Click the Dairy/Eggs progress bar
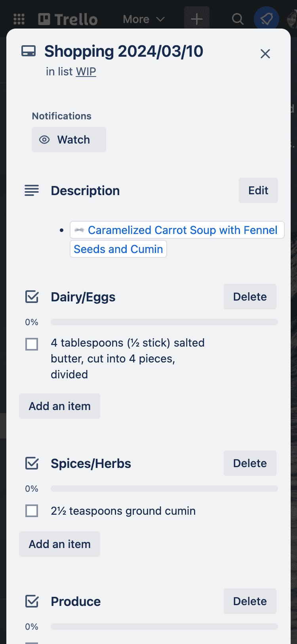297x644 pixels. click(164, 322)
